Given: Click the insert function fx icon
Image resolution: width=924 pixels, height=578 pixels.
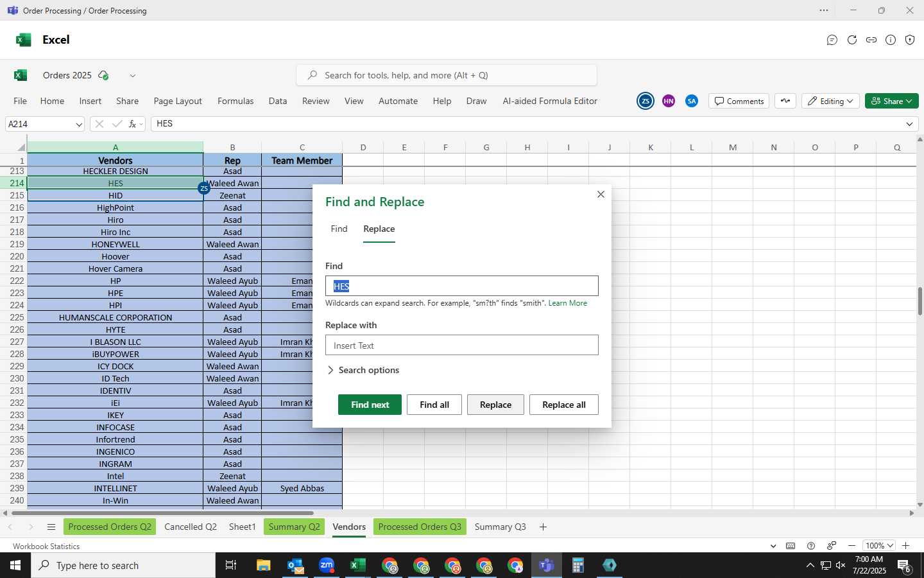Looking at the screenshot, I should tap(132, 124).
